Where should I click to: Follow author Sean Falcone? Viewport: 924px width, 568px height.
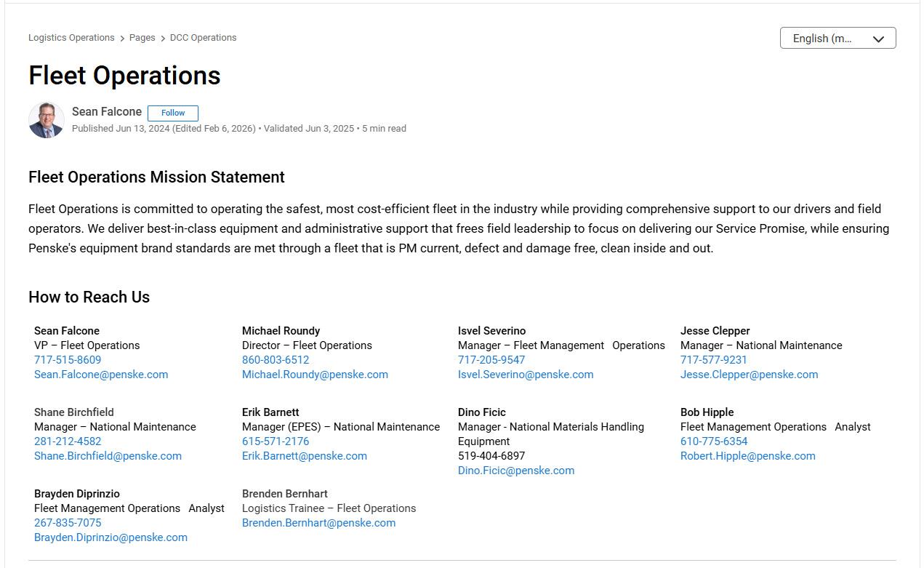(173, 113)
